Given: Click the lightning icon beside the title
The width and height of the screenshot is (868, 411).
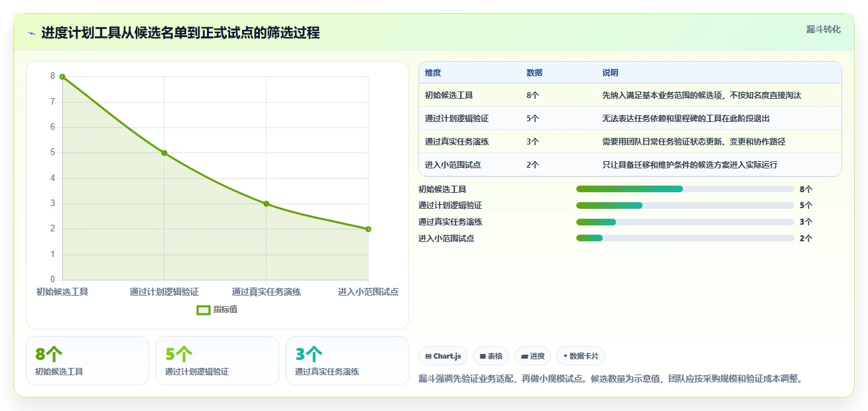Looking at the screenshot, I should [32, 33].
